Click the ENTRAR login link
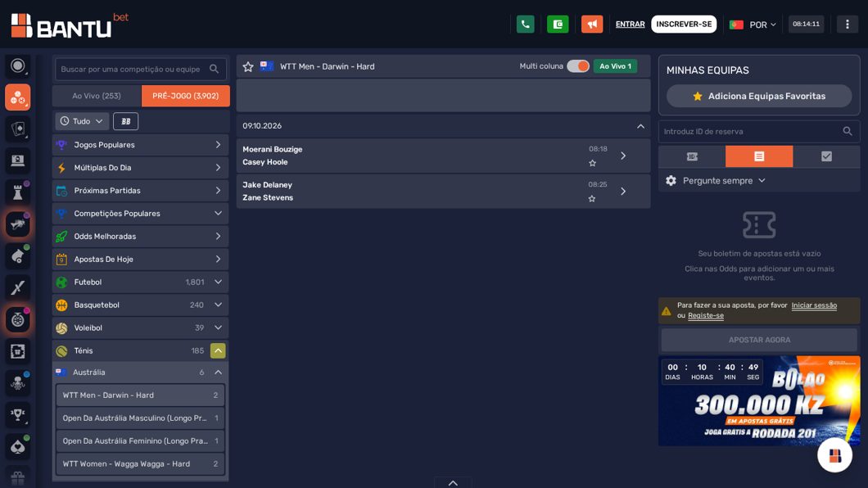The image size is (868, 488). pos(630,25)
